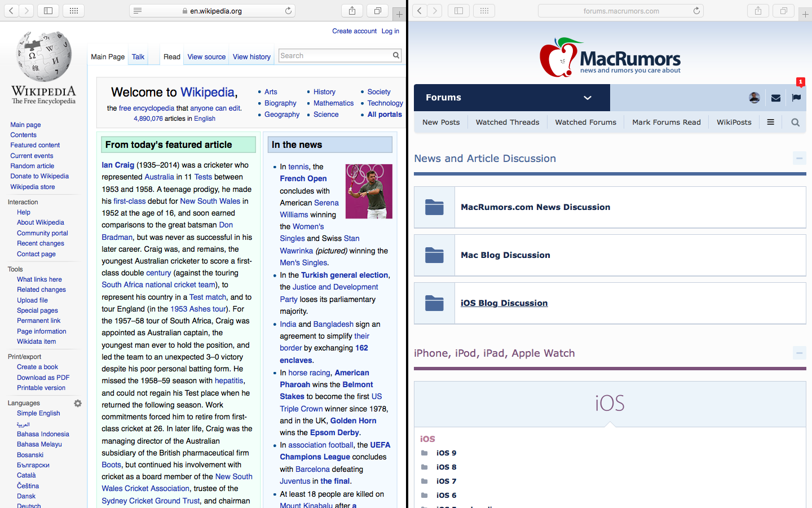Screen dimensions: 812x508
Task: Select Wikipedia Read tab
Action: pyautogui.click(x=172, y=56)
